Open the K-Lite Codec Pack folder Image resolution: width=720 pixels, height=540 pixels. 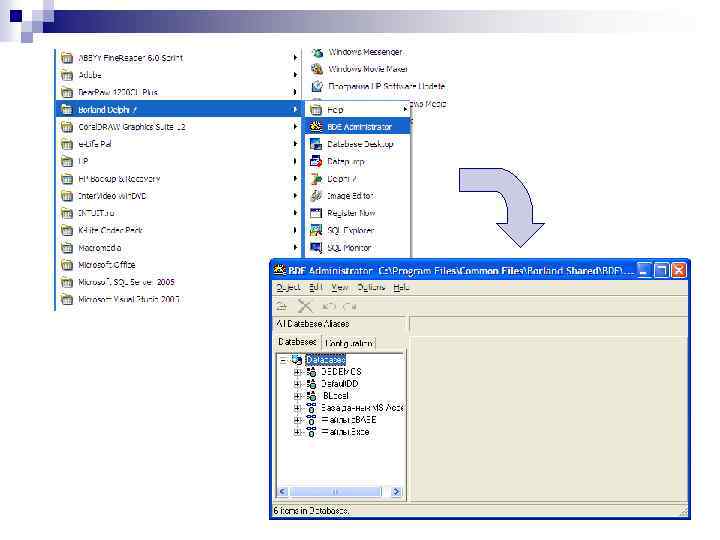[x=178, y=231]
